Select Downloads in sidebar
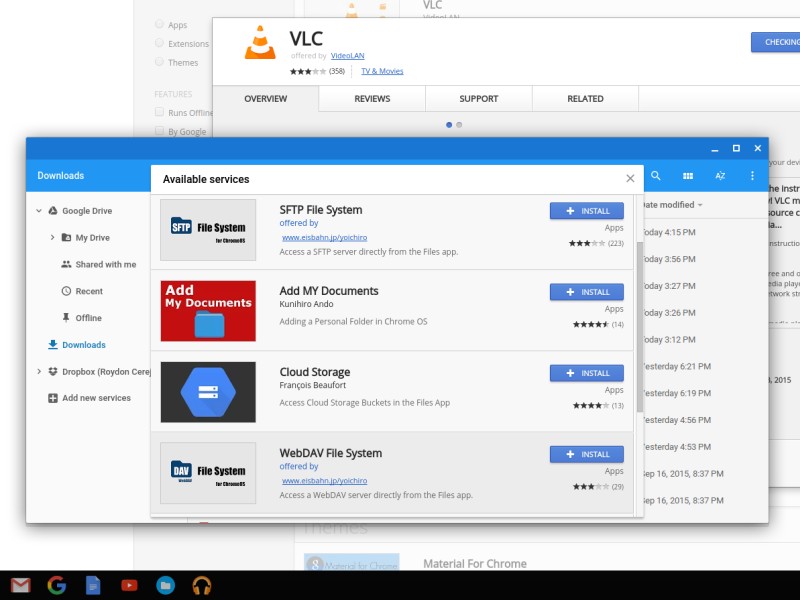 84,345
